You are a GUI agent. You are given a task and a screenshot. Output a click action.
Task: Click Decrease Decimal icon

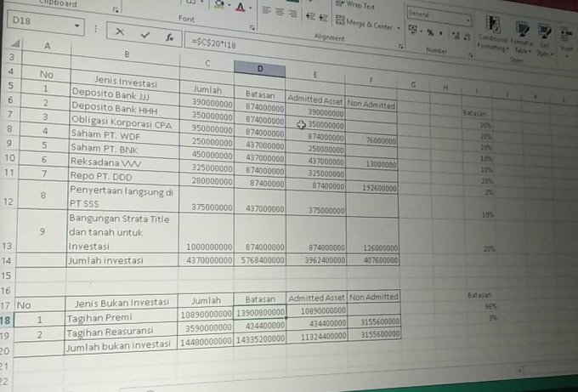(x=467, y=37)
